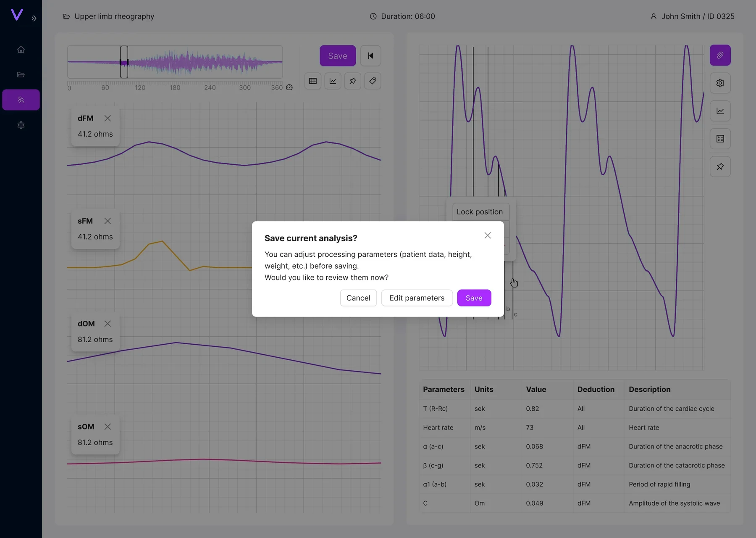Viewport: 756px width, 538px height.
Task: Click the c marker label on chart
Action: [516, 314]
